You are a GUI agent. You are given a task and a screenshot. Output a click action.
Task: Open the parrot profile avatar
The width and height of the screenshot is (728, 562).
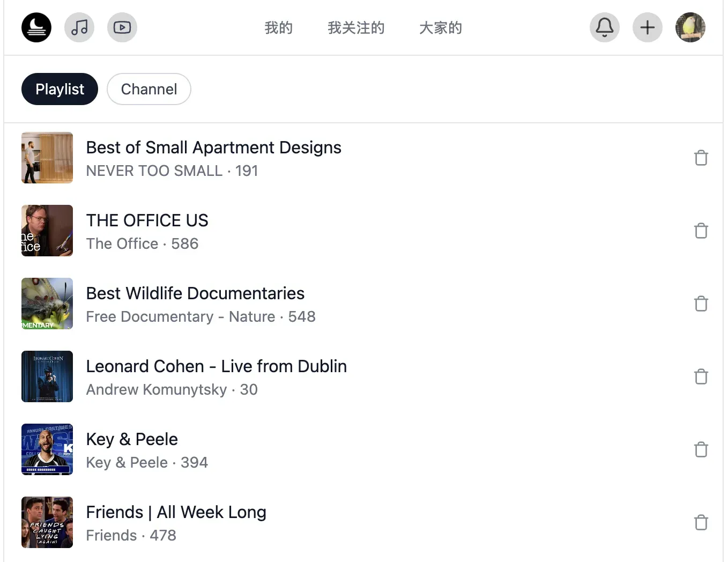click(x=690, y=27)
